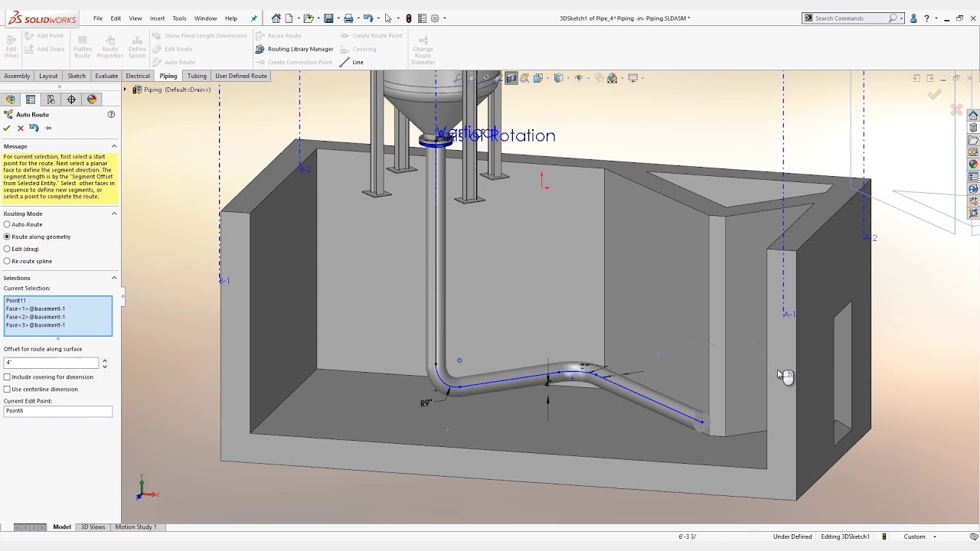Select Face<2>@basement-1 in selection list
This screenshot has width=980, height=551.
point(35,317)
